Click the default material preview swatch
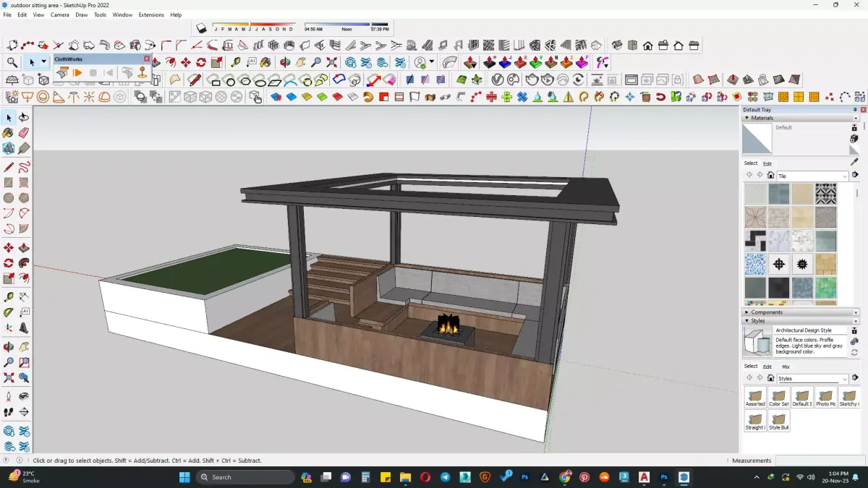 click(757, 138)
